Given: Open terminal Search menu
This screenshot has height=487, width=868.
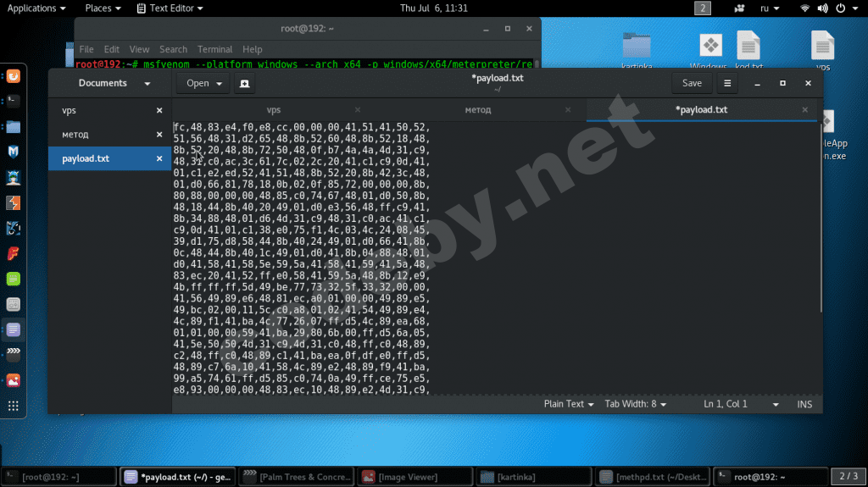Looking at the screenshot, I should click(x=173, y=49).
